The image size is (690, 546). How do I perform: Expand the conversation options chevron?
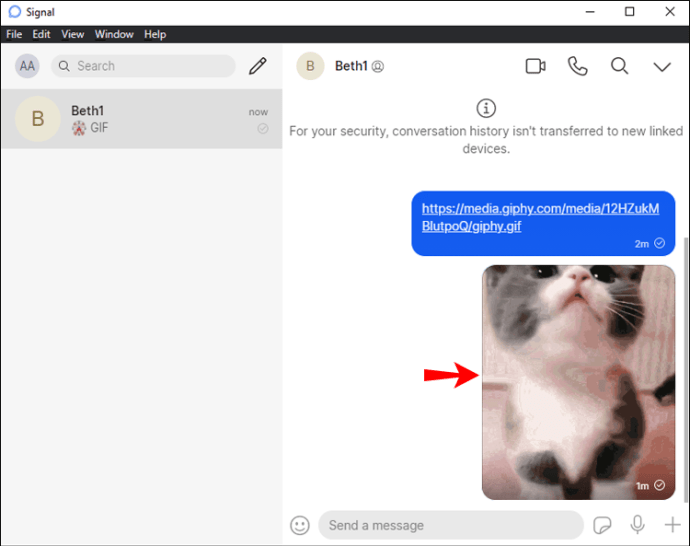(x=661, y=67)
